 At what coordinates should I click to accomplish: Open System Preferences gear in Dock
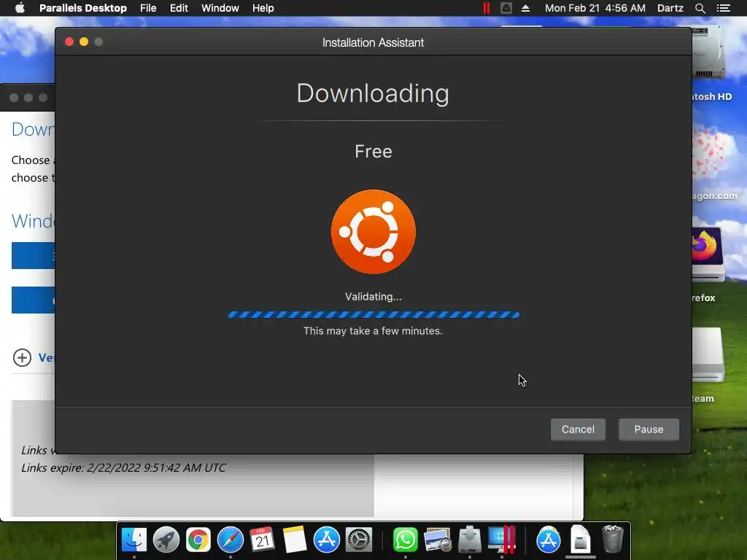tap(358, 540)
